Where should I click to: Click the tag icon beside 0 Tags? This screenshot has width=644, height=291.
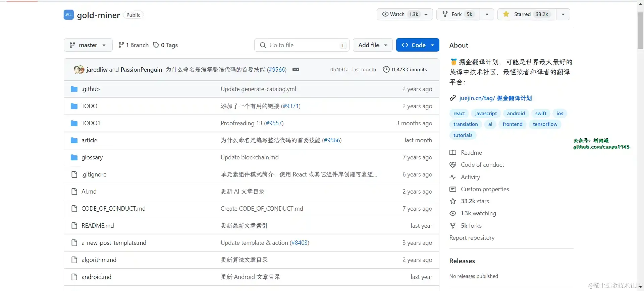pyautogui.click(x=156, y=45)
